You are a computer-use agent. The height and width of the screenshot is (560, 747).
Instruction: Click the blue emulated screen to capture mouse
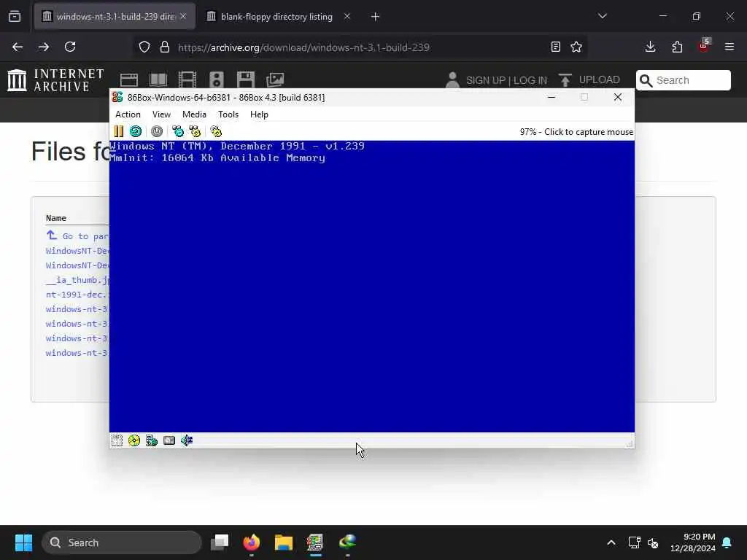371,287
